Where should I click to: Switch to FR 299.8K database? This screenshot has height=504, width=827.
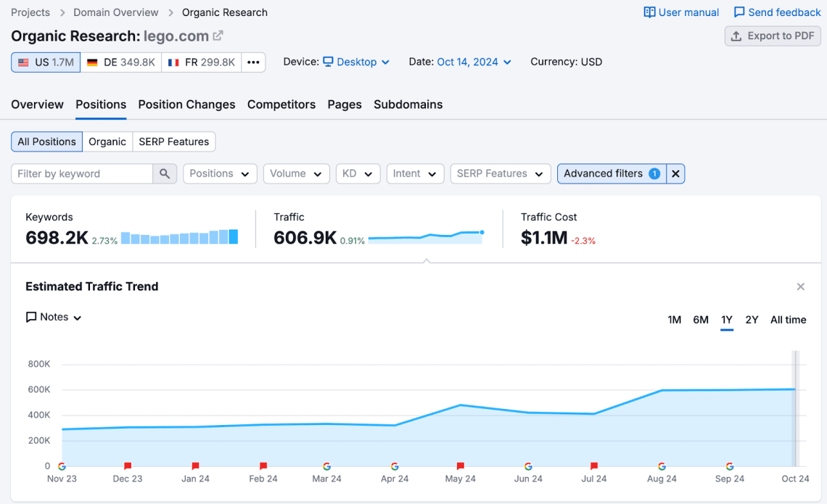click(x=202, y=62)
